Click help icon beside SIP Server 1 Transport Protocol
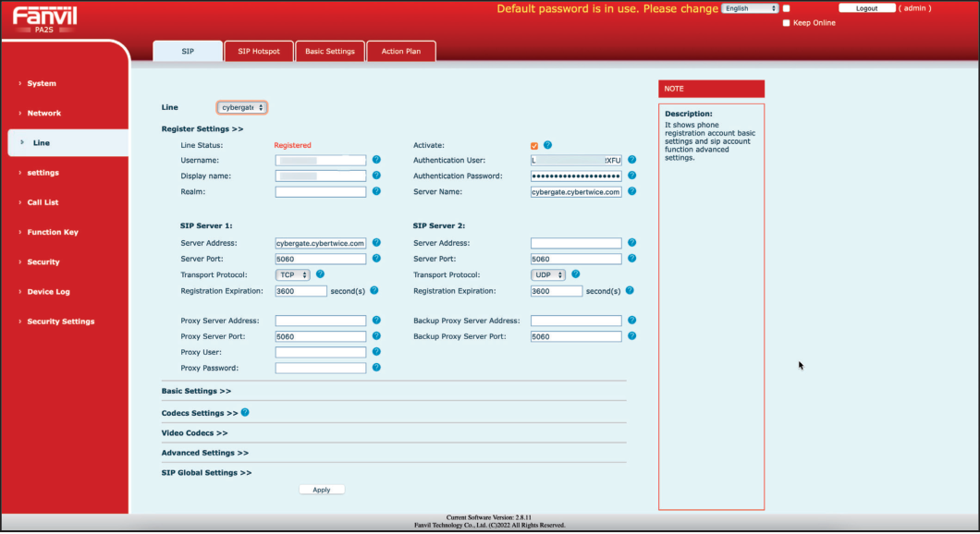The image size is (980, 534). coord(320,274)
